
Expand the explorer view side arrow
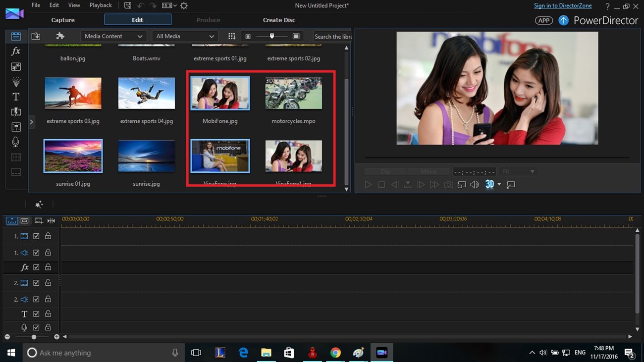point(32,121)
